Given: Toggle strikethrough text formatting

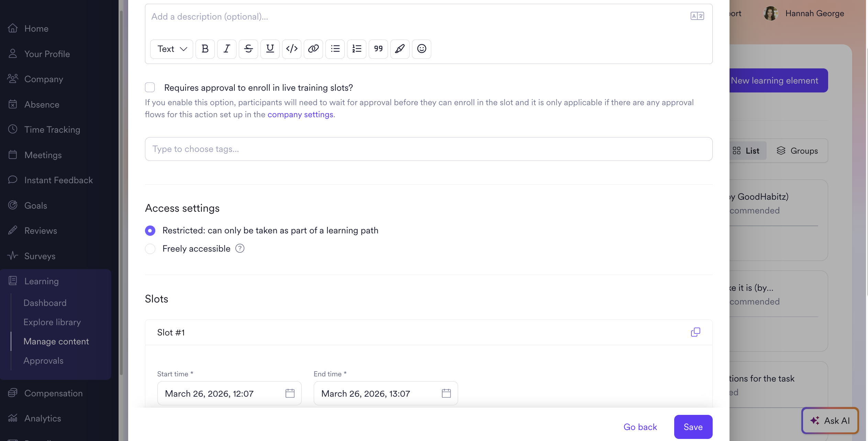Looking at the screenshot, I should [x=248, y=49].
